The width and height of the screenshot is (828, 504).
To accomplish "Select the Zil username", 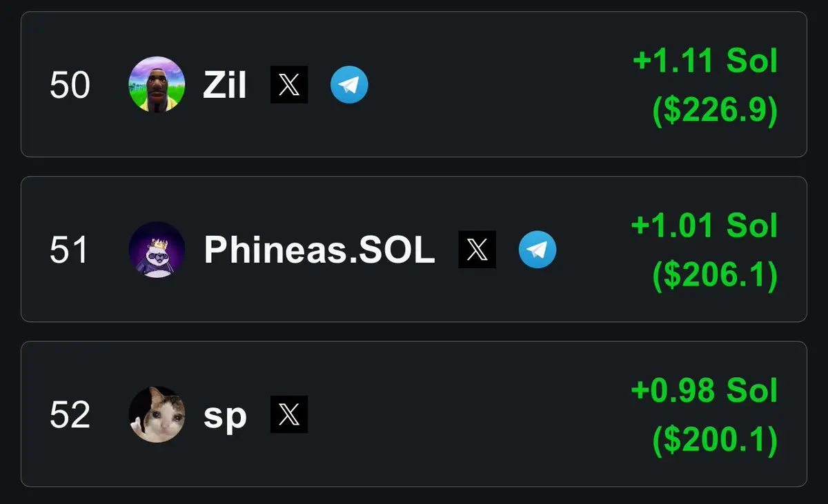I will [x=225, y=85].
